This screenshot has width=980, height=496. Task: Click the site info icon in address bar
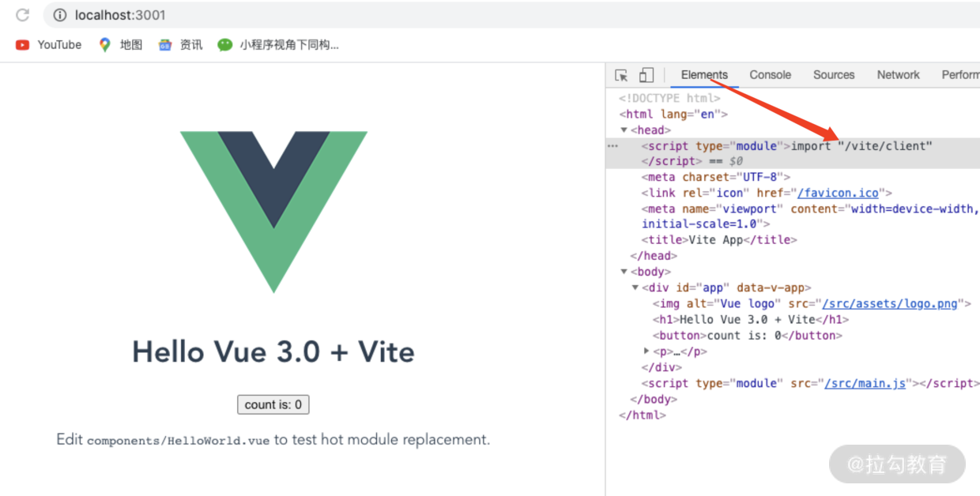coord(59,15)
